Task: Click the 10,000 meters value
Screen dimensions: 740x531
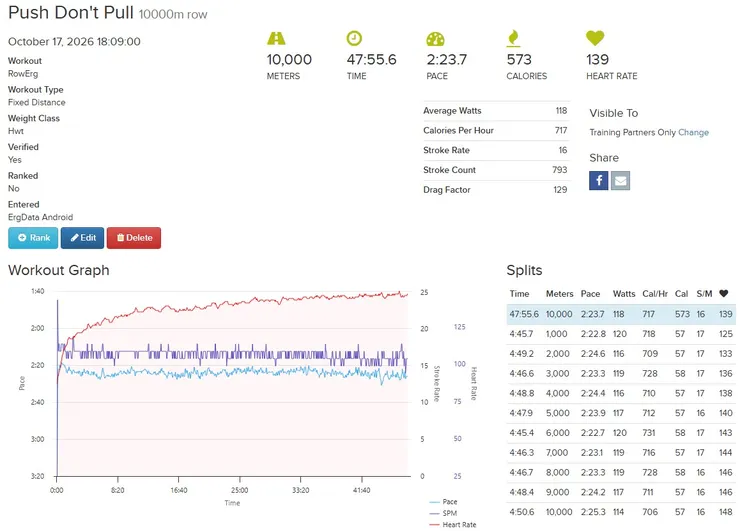Action: click(289, 60)
